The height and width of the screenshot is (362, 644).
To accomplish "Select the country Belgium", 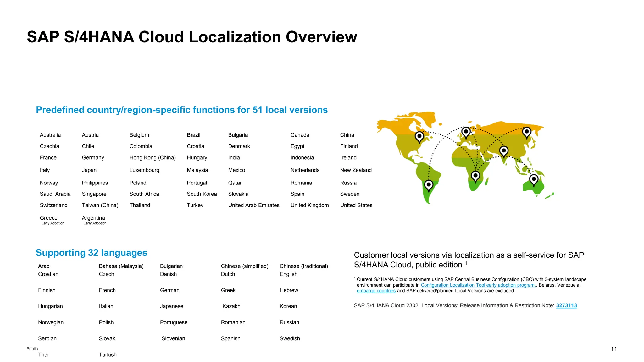I will click(139, 135).
